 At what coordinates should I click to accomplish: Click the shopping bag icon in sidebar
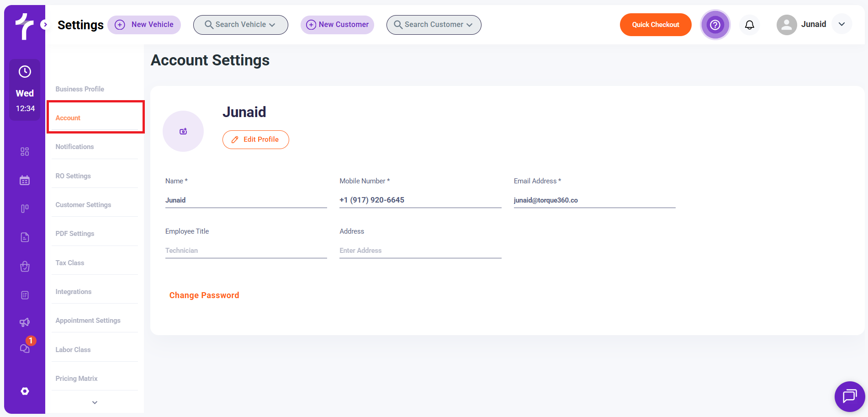click(x=25, y=267)
